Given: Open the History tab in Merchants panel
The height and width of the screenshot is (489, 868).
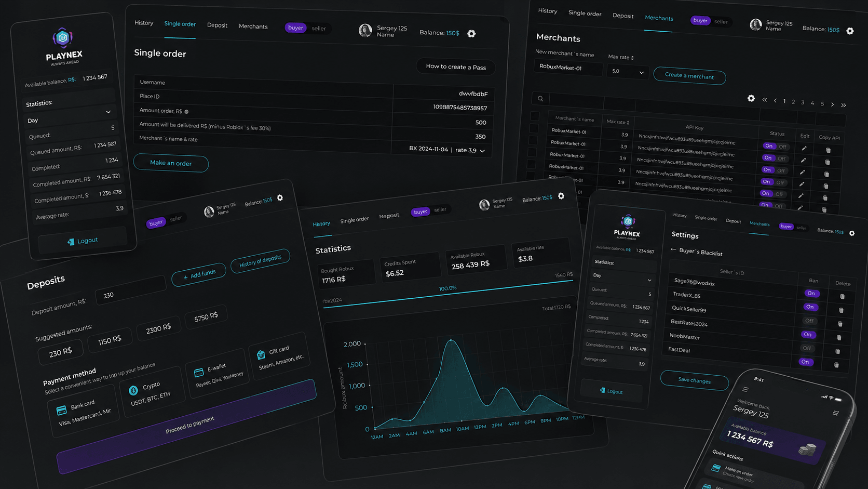Looking at the screenshot, I should [548, 11].
